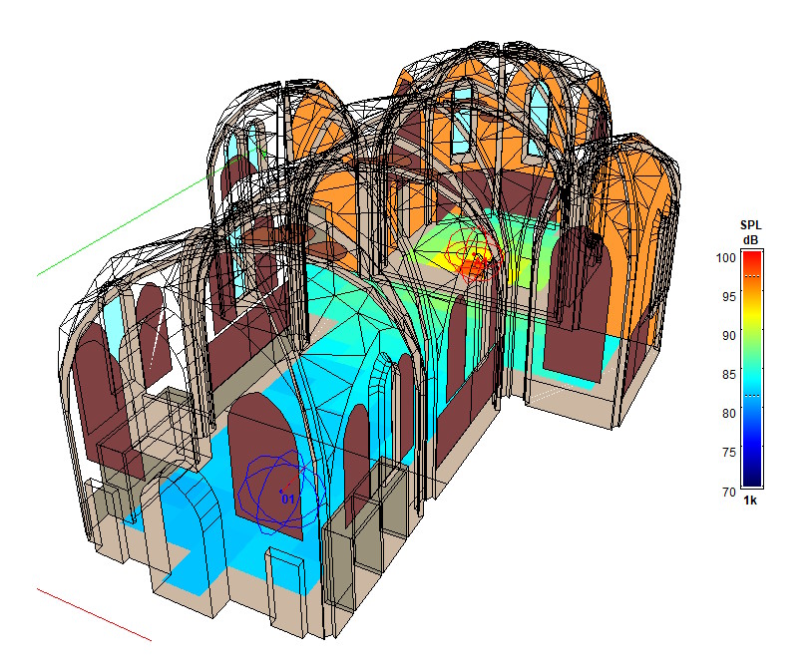812x672 pixels.
Task: Click the 1k frequency band label
Action: pyautogui.click(x=750, y=501)
